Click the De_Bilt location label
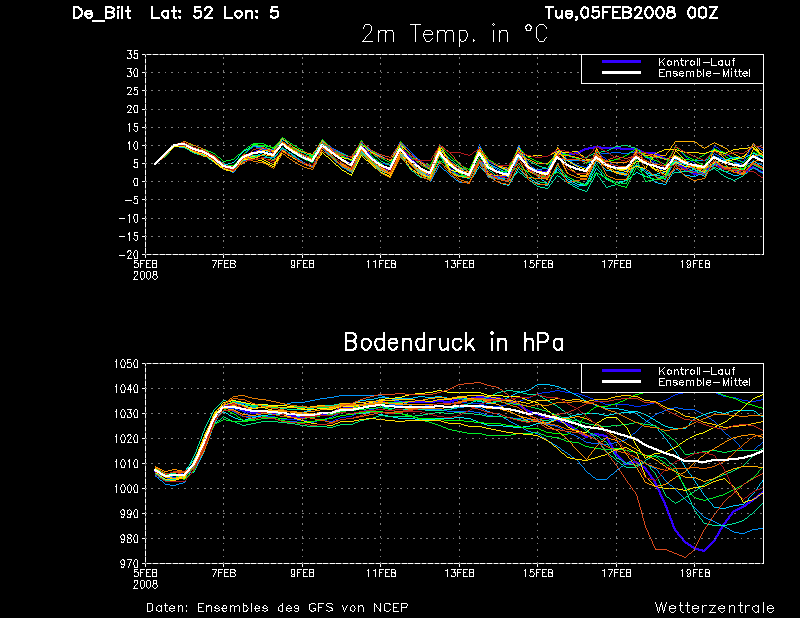800x618 pixels. coord(102,13)
